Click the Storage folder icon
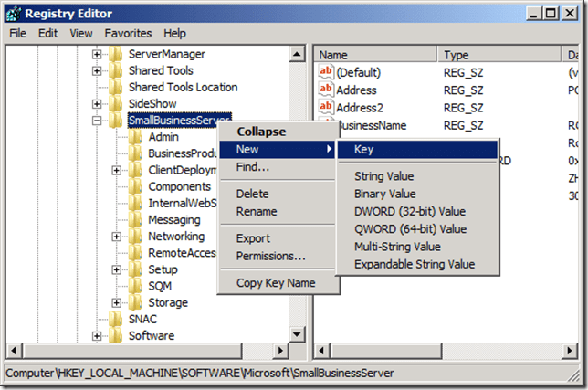 135,302
